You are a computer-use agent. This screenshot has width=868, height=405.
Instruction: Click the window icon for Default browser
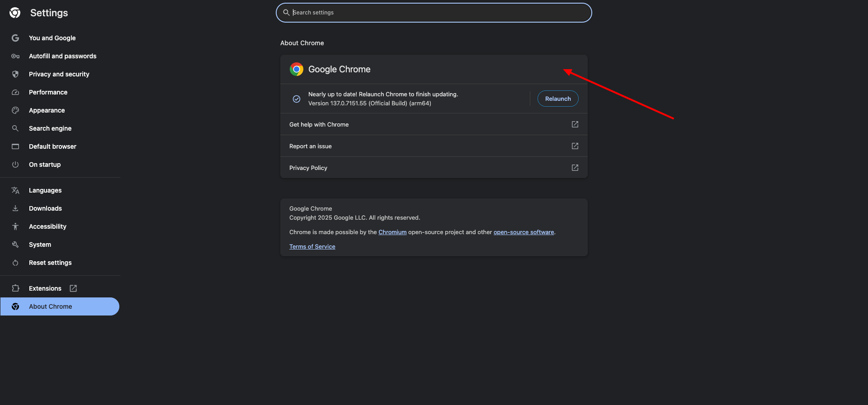pyautogui.click(x=15, y=146)
